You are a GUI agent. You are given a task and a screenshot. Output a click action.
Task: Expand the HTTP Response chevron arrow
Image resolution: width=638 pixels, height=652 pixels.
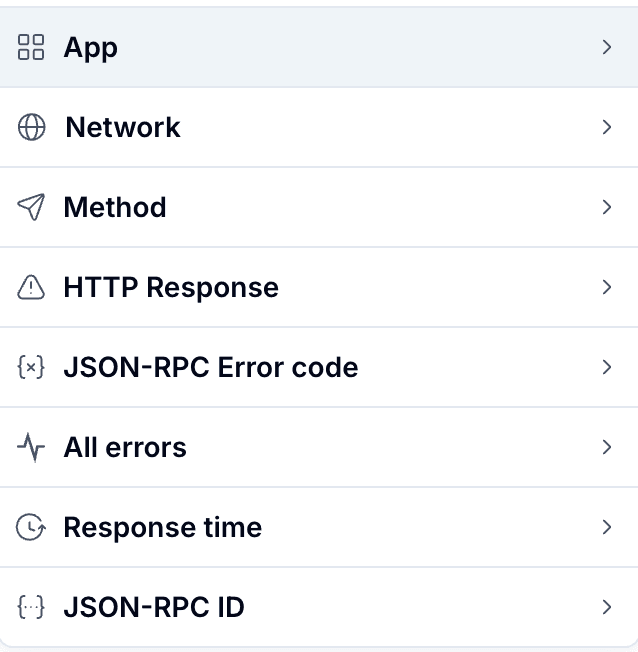tap(606, 287)
